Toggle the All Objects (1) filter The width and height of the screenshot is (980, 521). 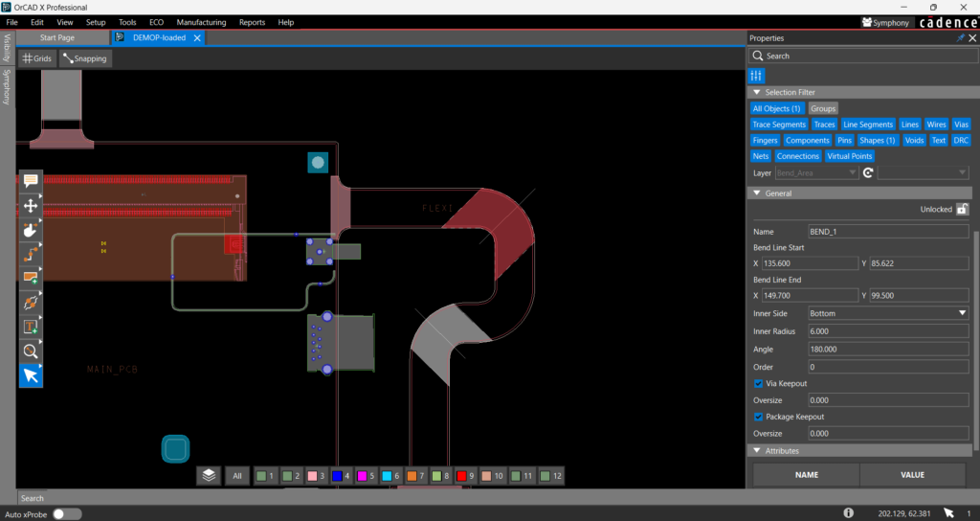point(776,109)
